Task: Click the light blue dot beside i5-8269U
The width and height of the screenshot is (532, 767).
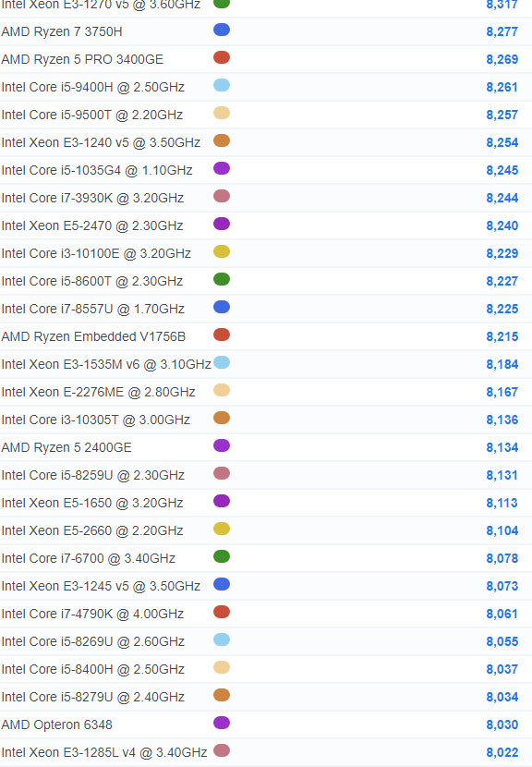Action: point(222,639)
